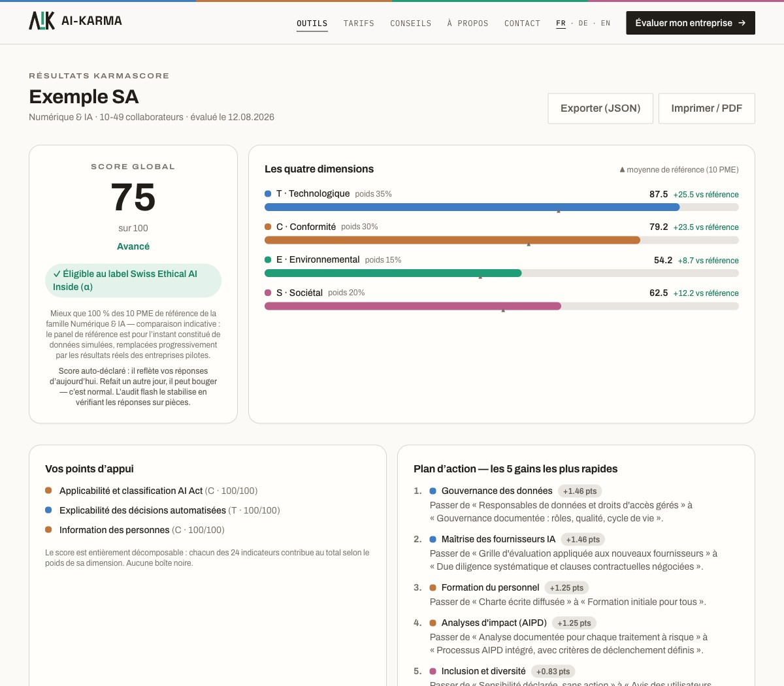Image resolution: width=784 pixels, height=686 pixels.
Task: Click Maîtrise des fournisseurs IA title
Action: coord(498,539)
